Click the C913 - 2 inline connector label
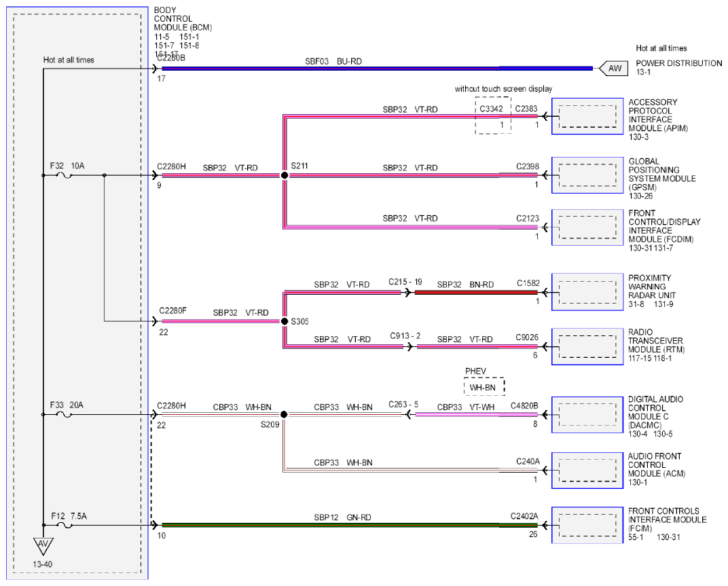The image size is (728, 586). (405, 335)
